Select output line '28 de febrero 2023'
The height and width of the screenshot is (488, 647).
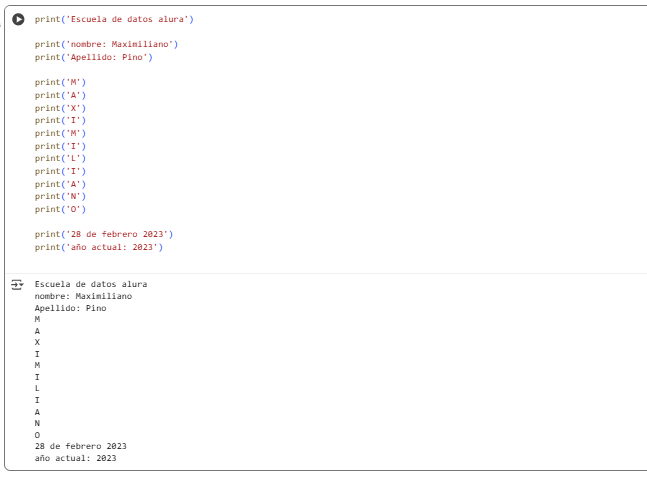pyautogui.click(x=80, y=446)
